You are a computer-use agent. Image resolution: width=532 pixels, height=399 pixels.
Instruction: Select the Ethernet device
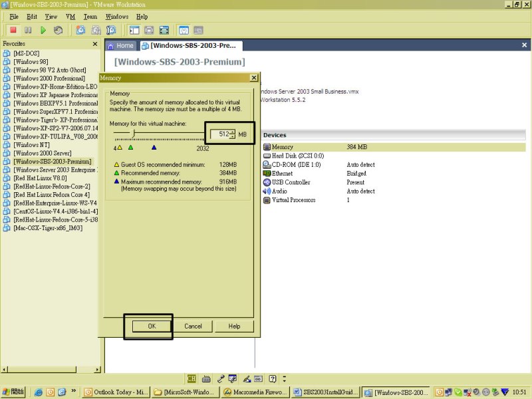pos(278,174)
